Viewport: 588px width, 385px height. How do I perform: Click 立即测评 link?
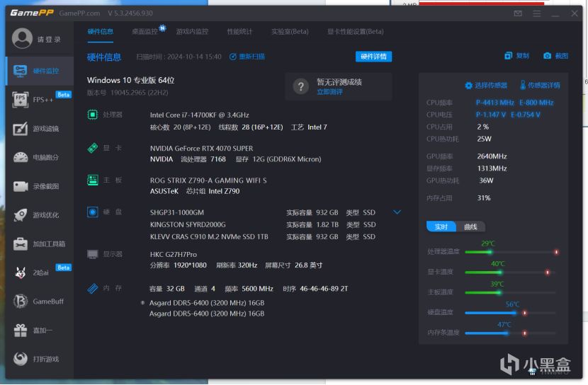tap(329, 92)
